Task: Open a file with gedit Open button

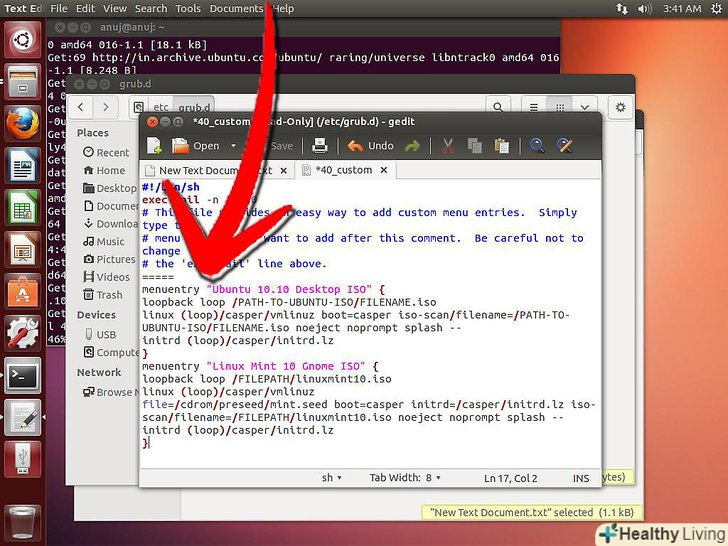Action: (x=195, y=146)
